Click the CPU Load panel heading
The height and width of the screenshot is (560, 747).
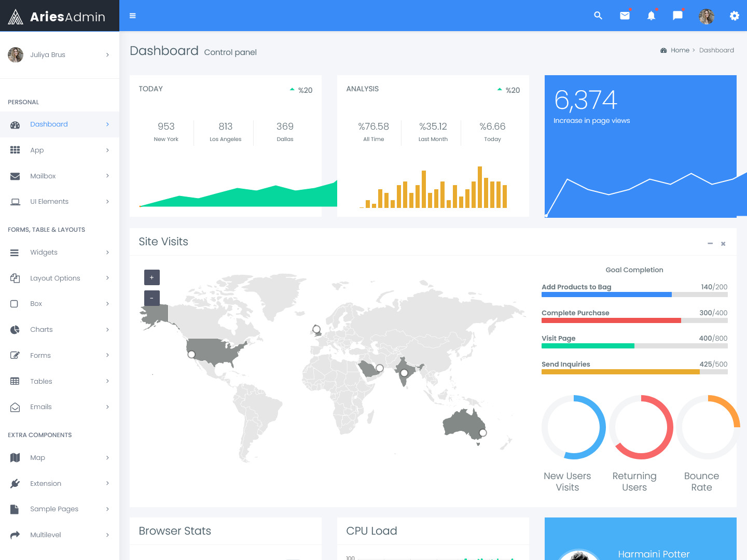[371, 531]
